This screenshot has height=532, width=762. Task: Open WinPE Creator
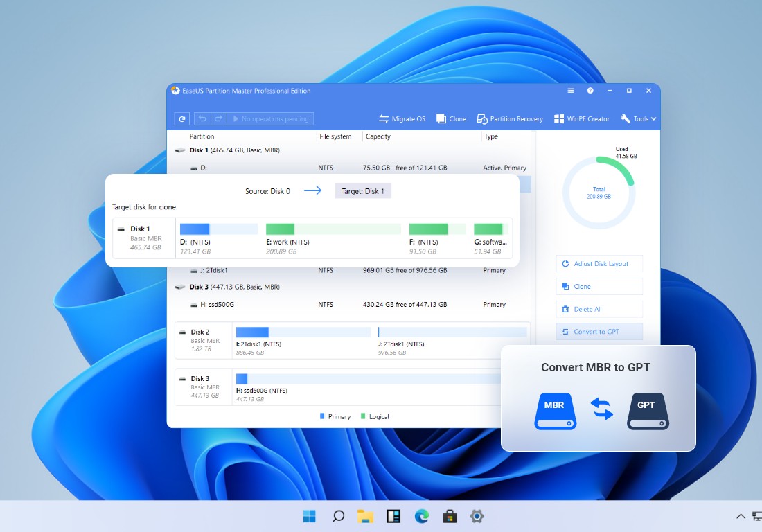coord(582,119)
